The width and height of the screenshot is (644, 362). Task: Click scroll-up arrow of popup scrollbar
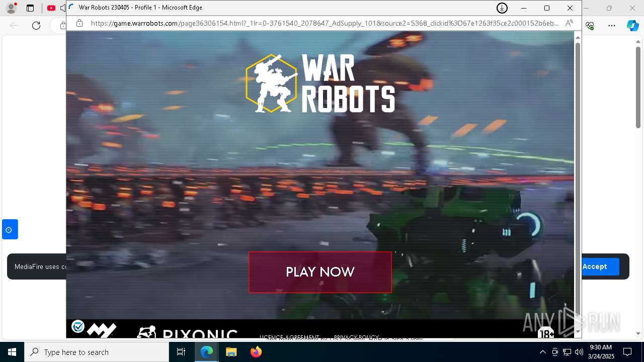pyautogui.click(x=578, y=38)
